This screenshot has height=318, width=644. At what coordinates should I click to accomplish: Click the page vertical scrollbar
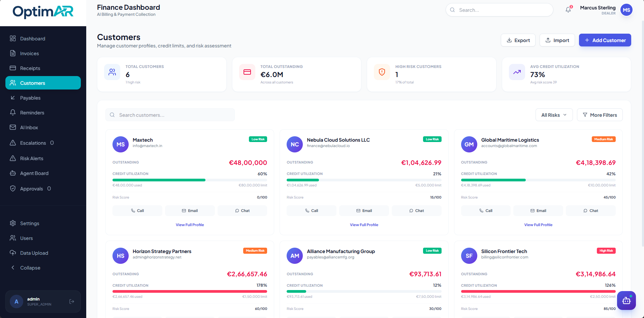(x=642, y=133)
